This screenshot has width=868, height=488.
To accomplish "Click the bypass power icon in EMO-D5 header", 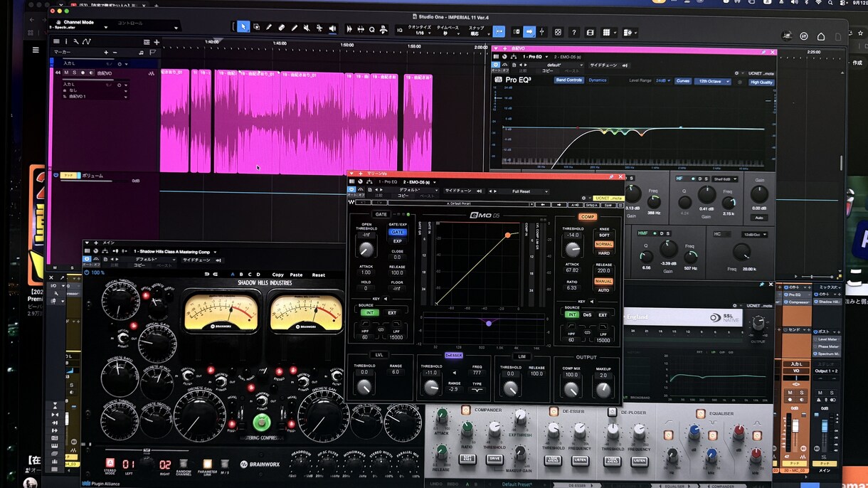I will click(x=351, y=190).
